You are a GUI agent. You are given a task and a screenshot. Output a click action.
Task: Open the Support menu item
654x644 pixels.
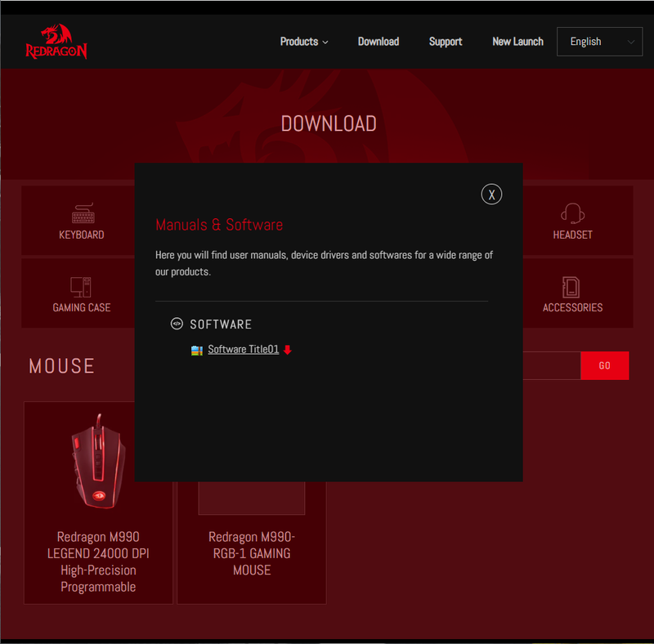(x=446, y=42)
